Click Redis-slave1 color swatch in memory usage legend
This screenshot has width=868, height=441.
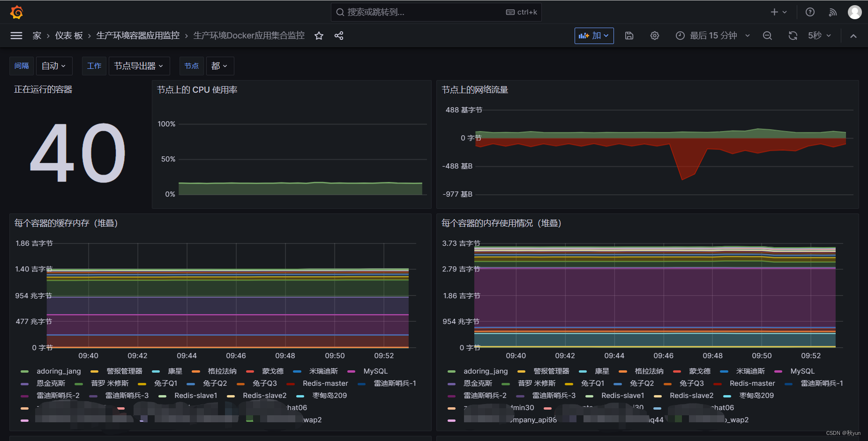[x=589, y=396]
